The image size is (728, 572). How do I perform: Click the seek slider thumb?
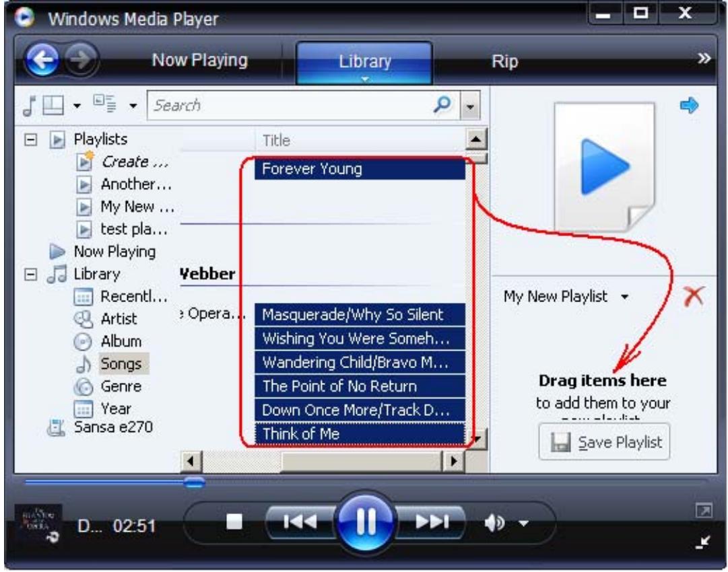(194, 482)
